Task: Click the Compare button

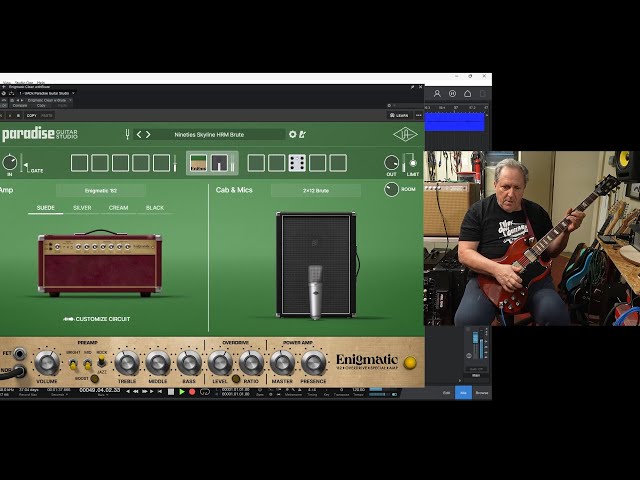Action: click(x=20, y=105)
